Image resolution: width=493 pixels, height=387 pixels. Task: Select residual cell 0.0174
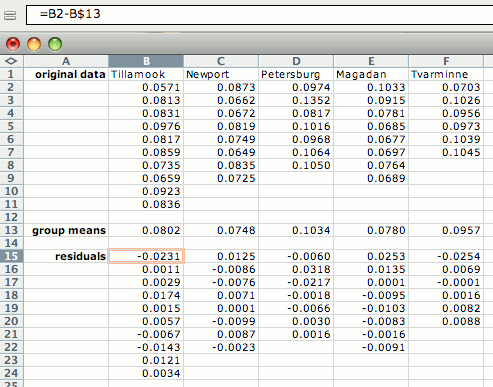[146, 295]
